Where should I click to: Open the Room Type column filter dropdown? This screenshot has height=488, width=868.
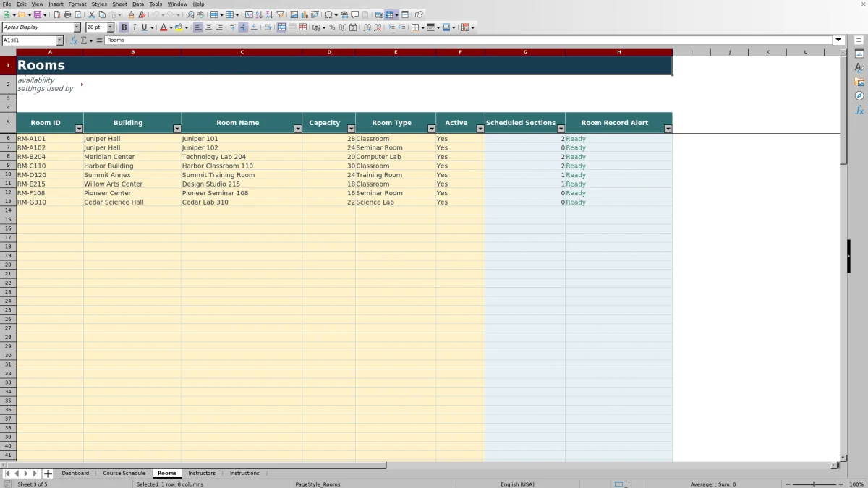(432, 129)
